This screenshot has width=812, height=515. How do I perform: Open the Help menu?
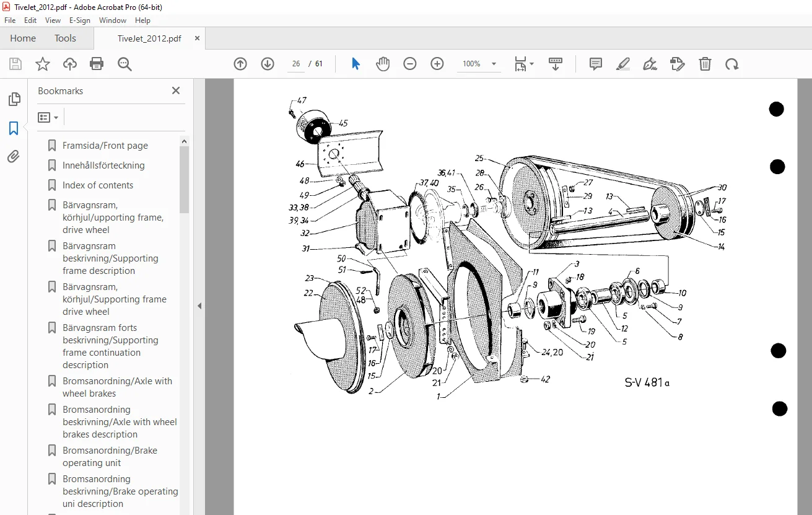click(142, 20)
